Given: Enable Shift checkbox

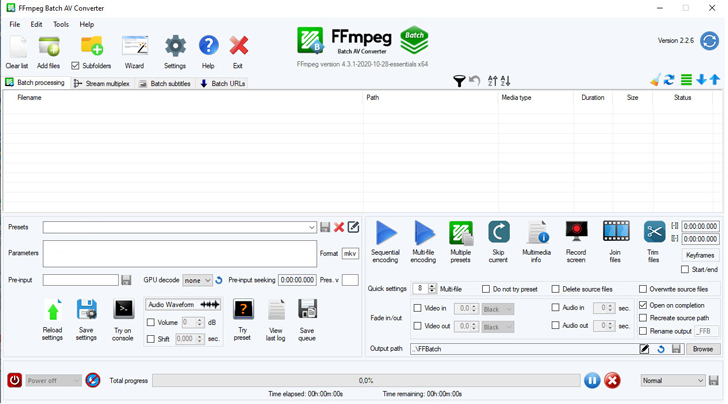Looking at the screenshot, I should point(150,339).
